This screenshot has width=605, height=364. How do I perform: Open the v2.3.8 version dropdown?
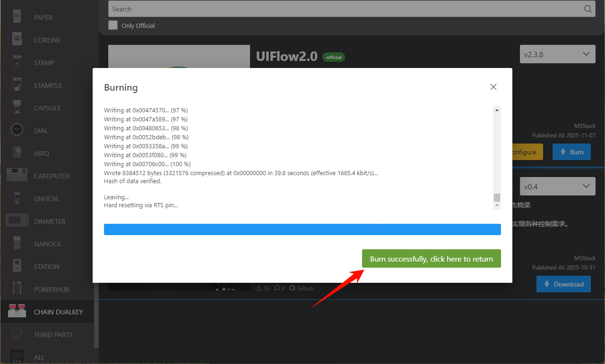[x=557, y=54]
